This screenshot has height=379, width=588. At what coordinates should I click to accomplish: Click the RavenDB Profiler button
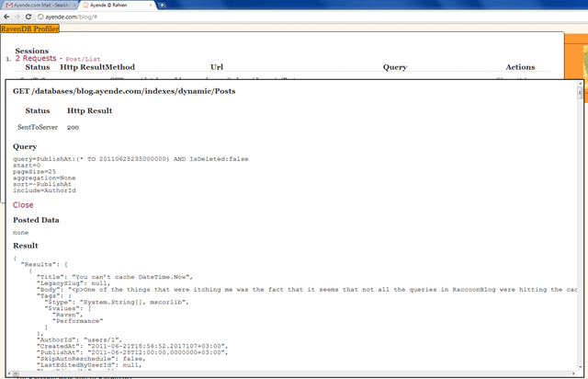(x=29, y=29)
